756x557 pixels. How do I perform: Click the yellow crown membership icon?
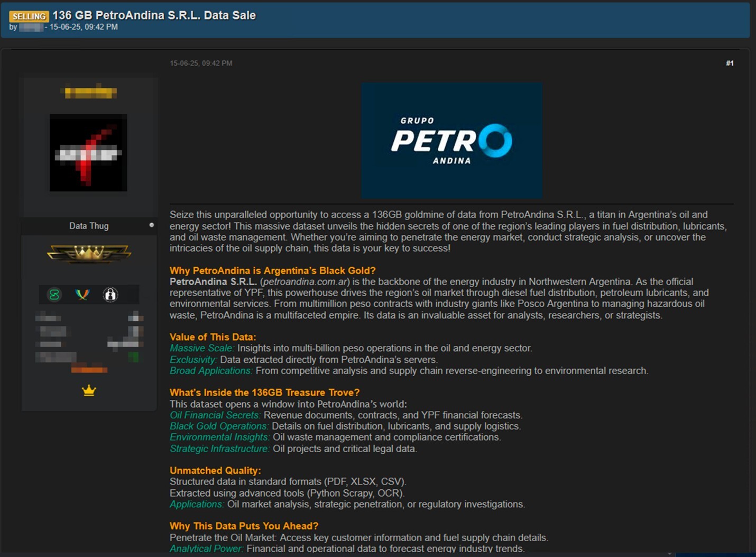point(89,390)
